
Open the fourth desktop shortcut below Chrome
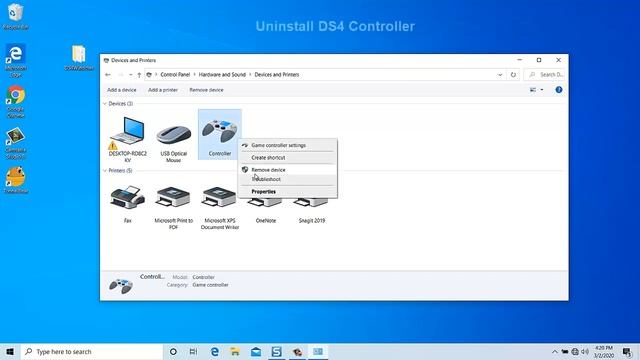16,143
